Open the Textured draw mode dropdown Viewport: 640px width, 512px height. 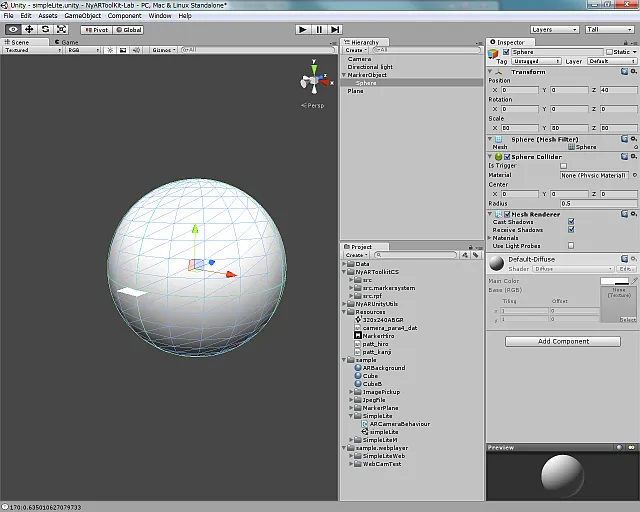click(x=33, y=50)
